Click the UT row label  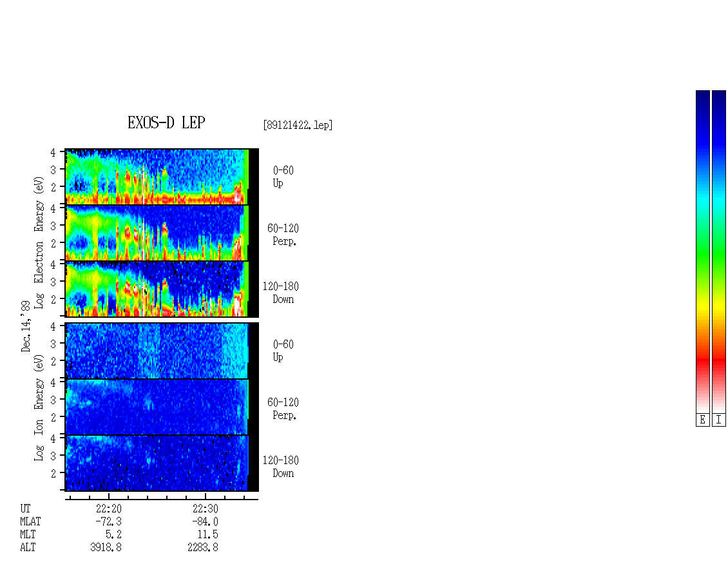pos(25,509)
